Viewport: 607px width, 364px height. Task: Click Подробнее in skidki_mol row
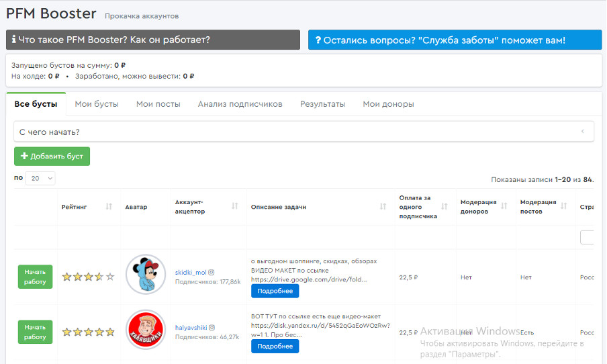tap(275, 291)
